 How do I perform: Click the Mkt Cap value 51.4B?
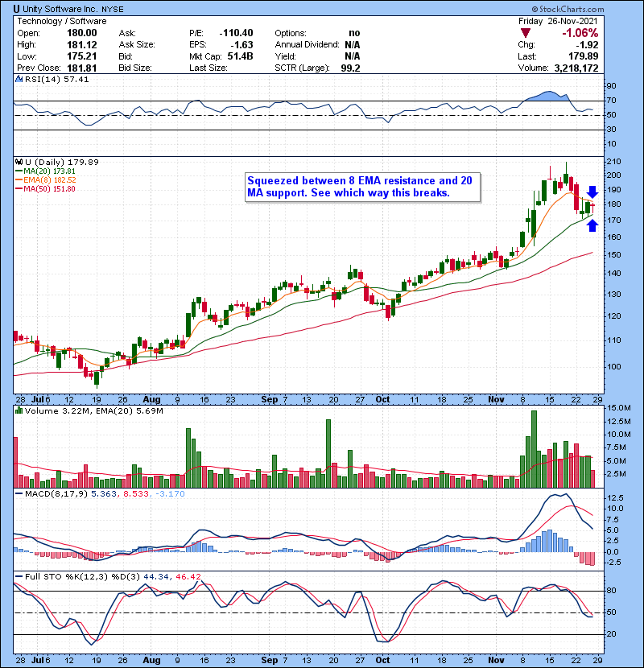click(x=241, y=56)
